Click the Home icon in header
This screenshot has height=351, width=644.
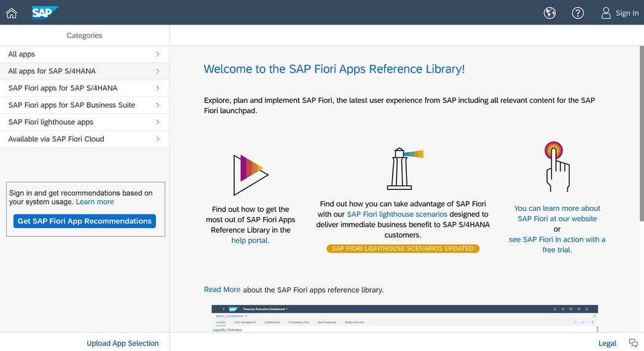[x=12, y=13]
